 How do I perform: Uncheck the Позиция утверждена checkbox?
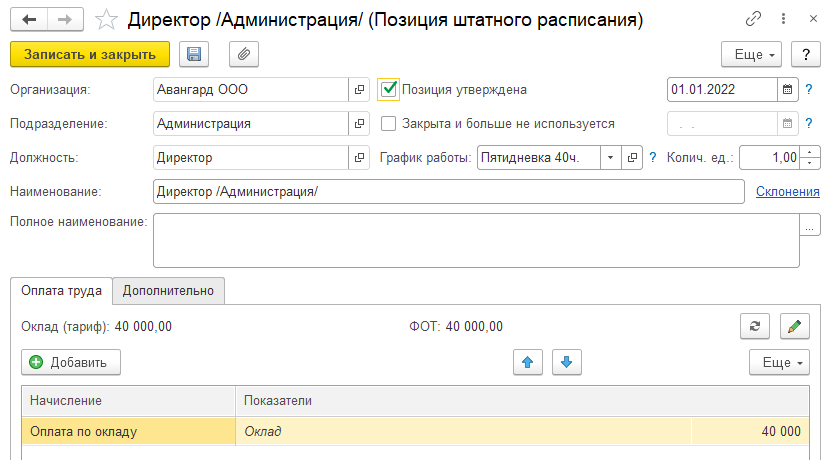(390, 89)
